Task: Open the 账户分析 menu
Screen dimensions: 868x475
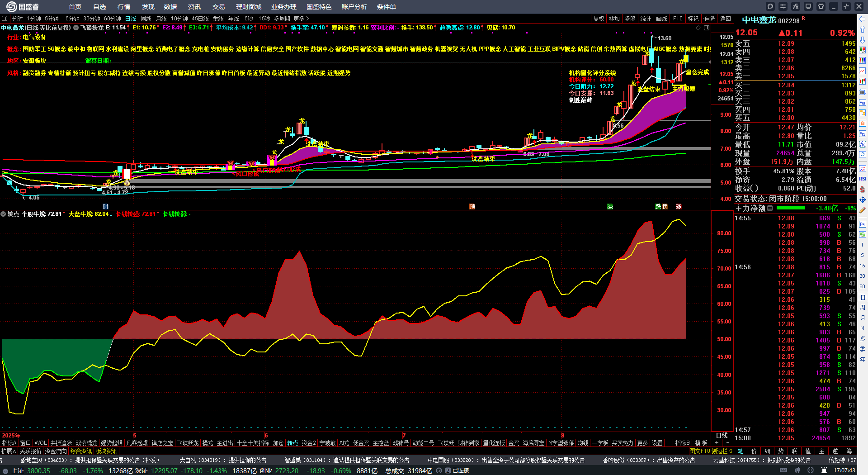Action: click(354, 7)
